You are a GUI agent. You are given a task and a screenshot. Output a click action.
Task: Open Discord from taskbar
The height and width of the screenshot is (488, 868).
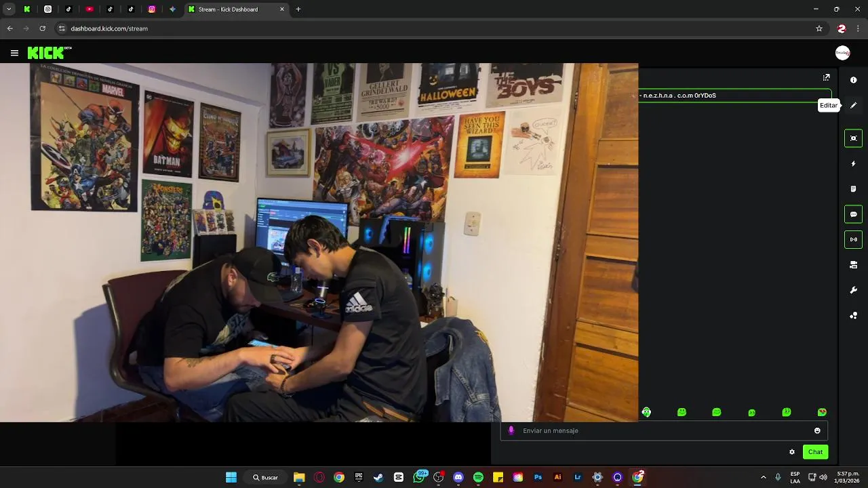[x=458, y=477]
